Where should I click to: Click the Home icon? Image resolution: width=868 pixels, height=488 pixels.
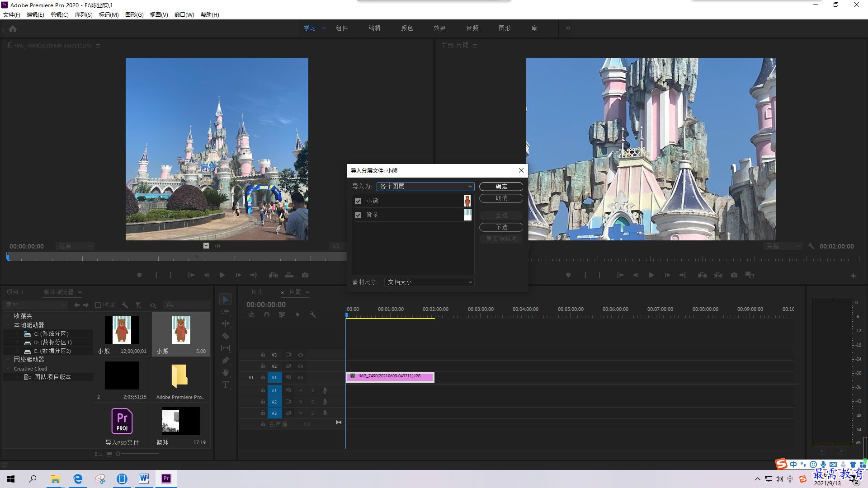(x=13, y=28)
